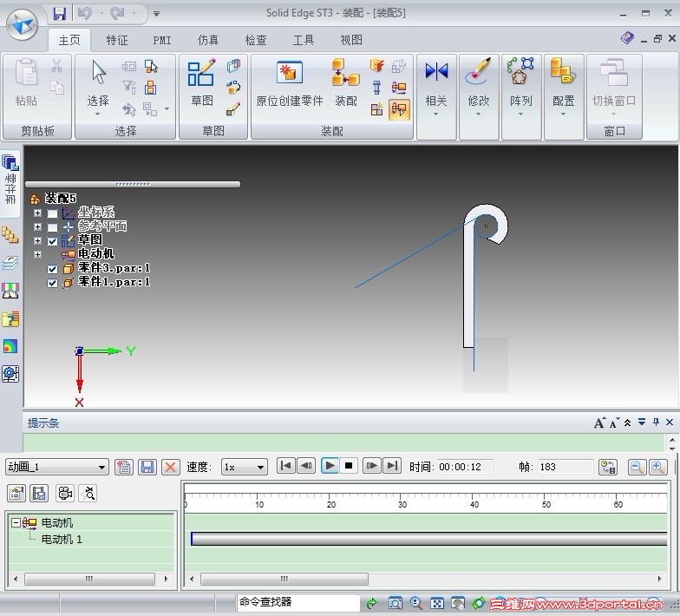This screenshot has height=616, width=680.
Task: Click the Select (选择) arrow tool
Action: 99,73
